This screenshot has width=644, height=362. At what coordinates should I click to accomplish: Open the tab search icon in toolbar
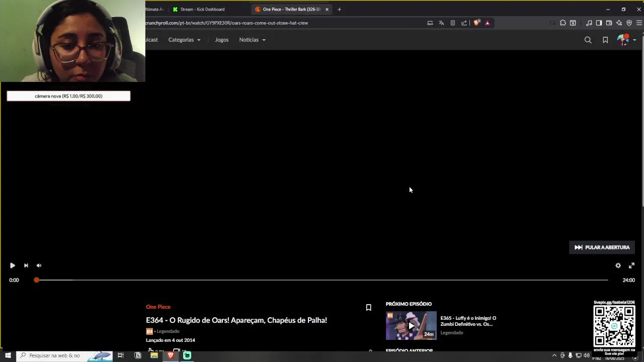coord(573,23)
